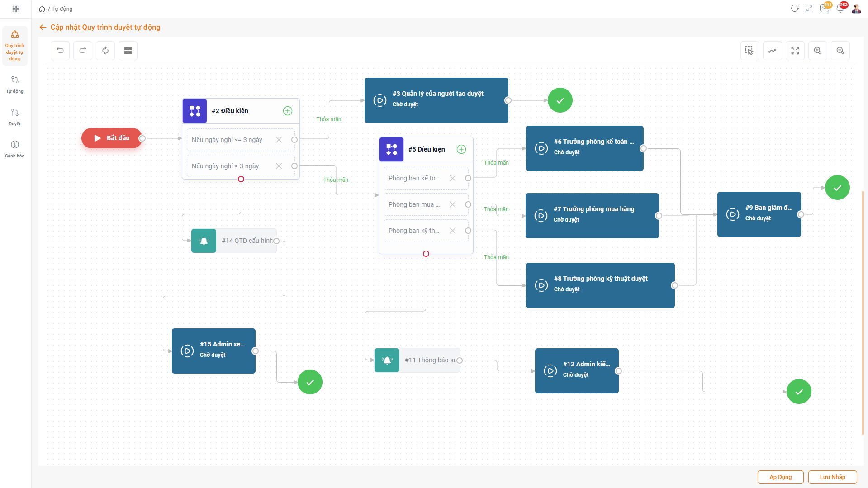
Task: Open fullscreen canvas view
Action: [795, 51]
